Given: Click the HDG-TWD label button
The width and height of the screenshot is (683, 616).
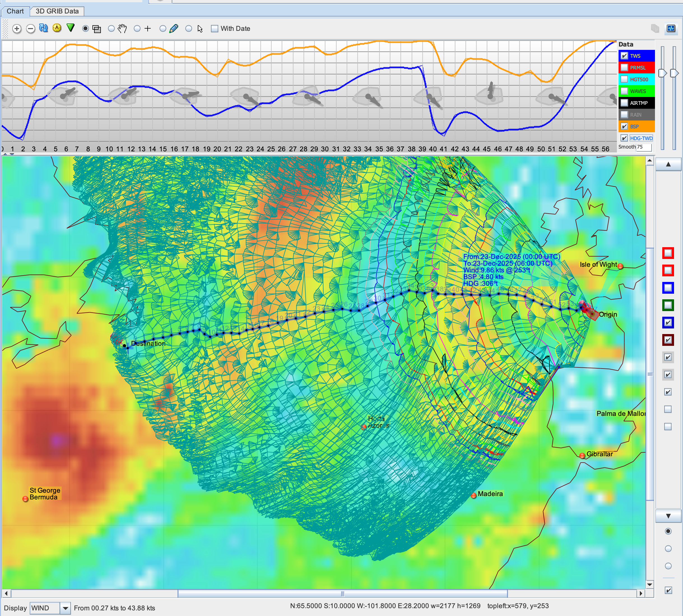Looking at the screenshot, I should (x=641, y=138).
